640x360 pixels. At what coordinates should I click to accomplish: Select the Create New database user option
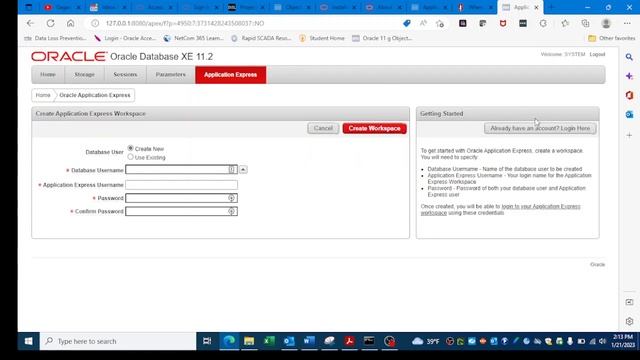130,148
